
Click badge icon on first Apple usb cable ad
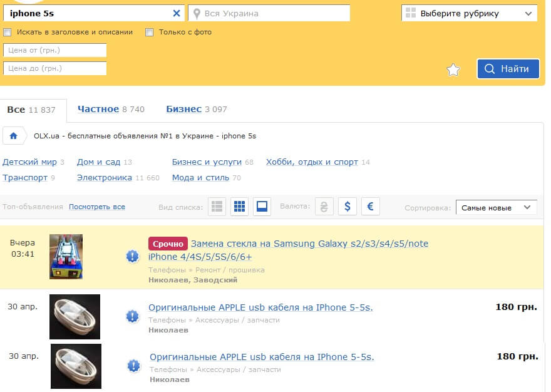[x=133, y=316]
